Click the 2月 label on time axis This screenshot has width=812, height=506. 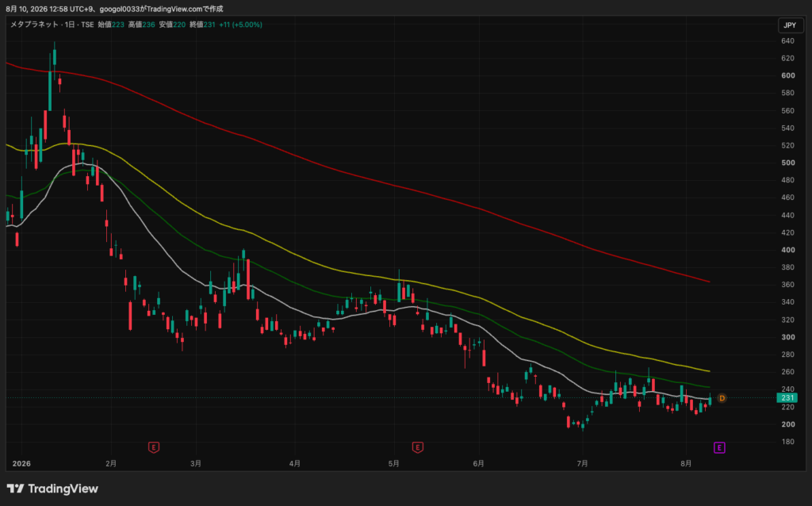point(111,463)
